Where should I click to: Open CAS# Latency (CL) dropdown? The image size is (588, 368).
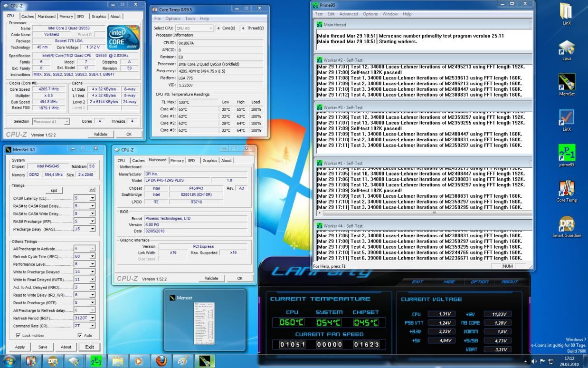point(92,198)
